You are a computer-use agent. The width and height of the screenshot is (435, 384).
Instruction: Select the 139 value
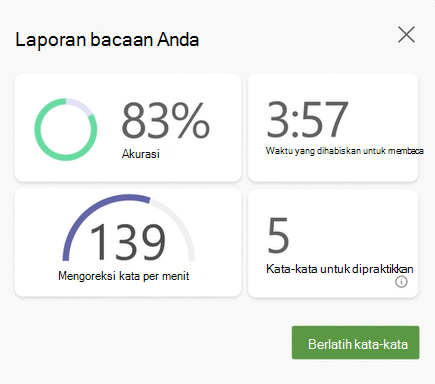(x=128, y=242)
